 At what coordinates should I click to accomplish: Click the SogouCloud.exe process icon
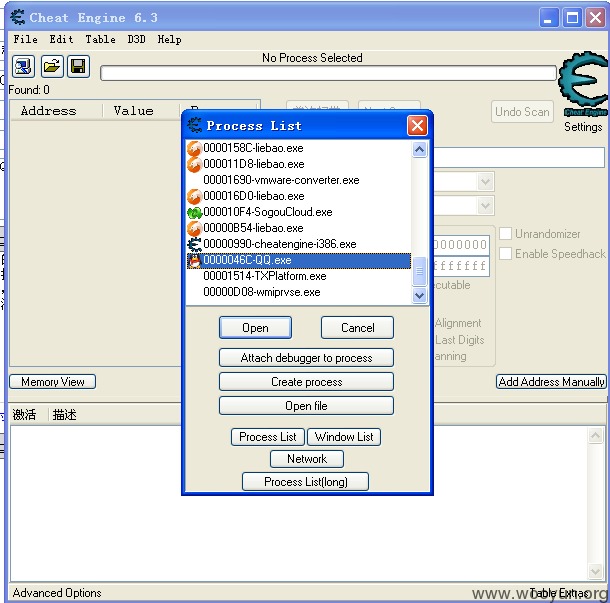(x=194, y=212)
